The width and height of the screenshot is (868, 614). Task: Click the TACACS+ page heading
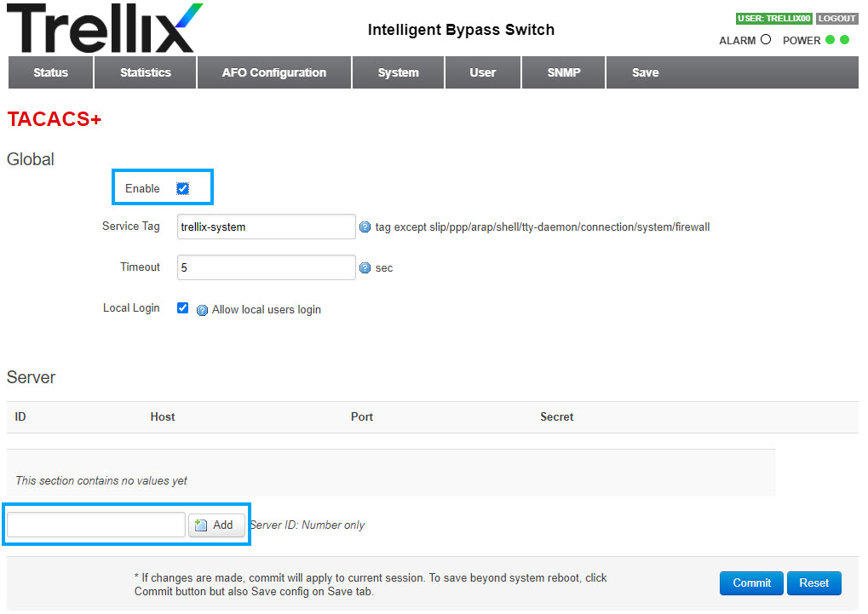pyautogui.click(x=55, y=119)
